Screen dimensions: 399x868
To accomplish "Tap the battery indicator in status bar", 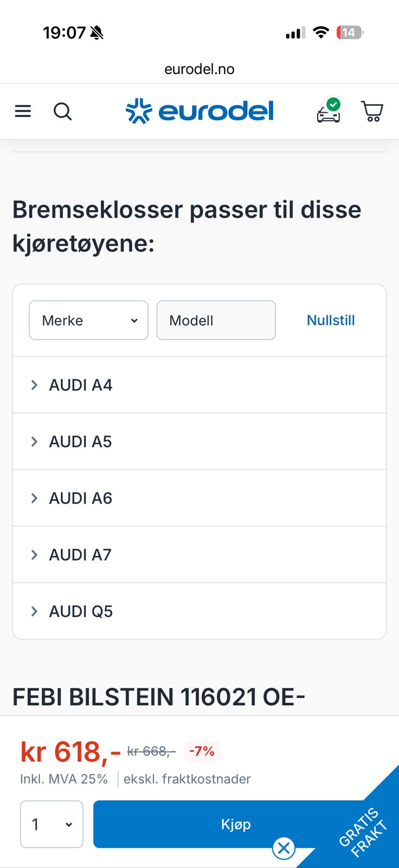I will click(349, 33).
